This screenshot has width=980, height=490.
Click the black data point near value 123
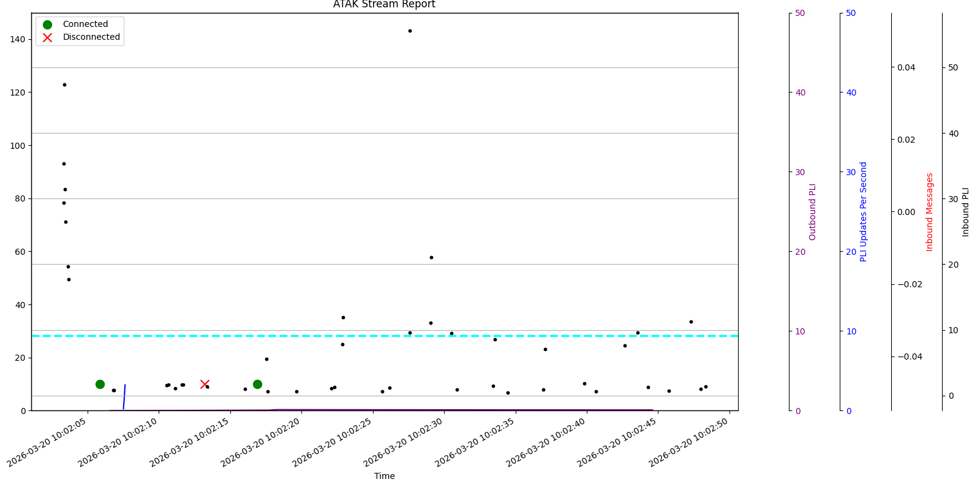(x=64, y=85)
